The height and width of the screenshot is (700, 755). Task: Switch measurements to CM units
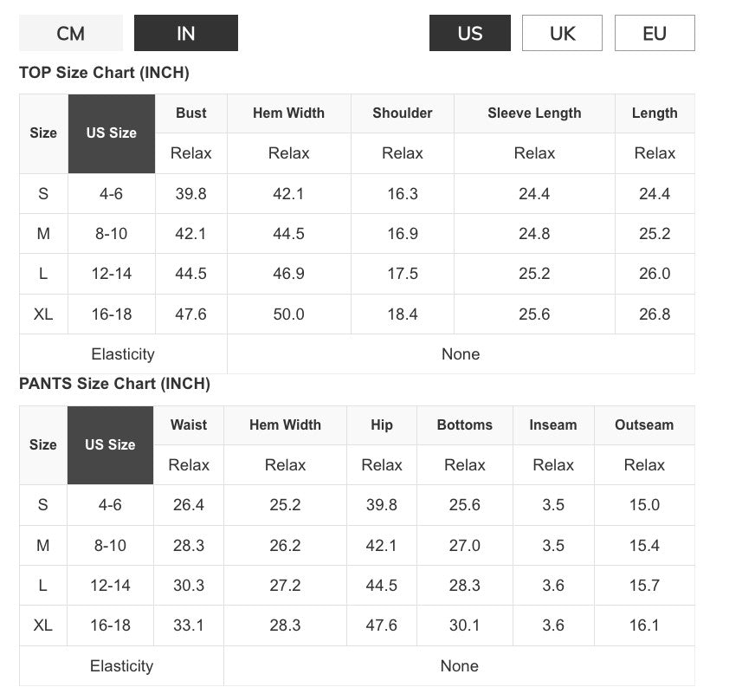(71, 34)
